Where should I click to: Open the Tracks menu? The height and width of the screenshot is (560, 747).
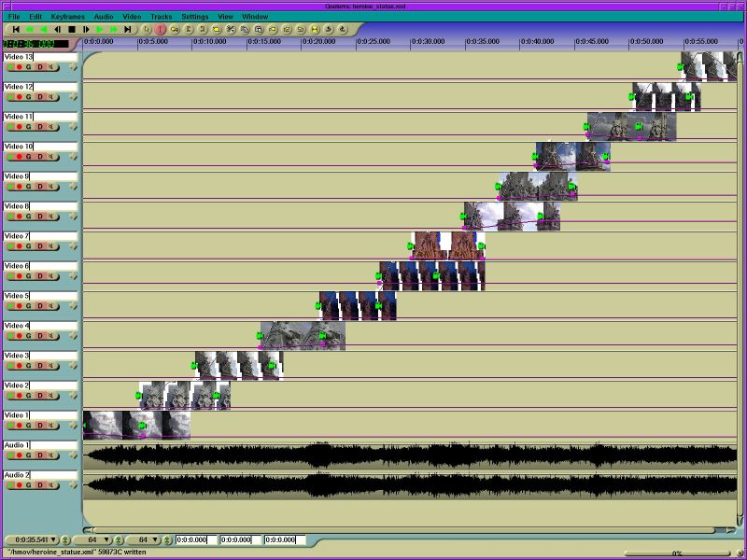coord(161,17)
